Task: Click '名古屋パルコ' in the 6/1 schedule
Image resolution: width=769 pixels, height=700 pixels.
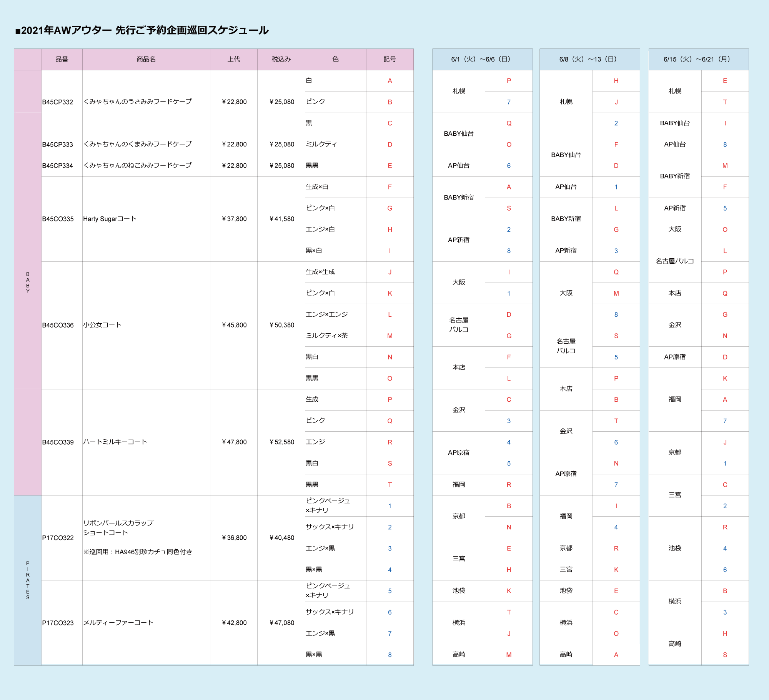Action: point(459,325)
